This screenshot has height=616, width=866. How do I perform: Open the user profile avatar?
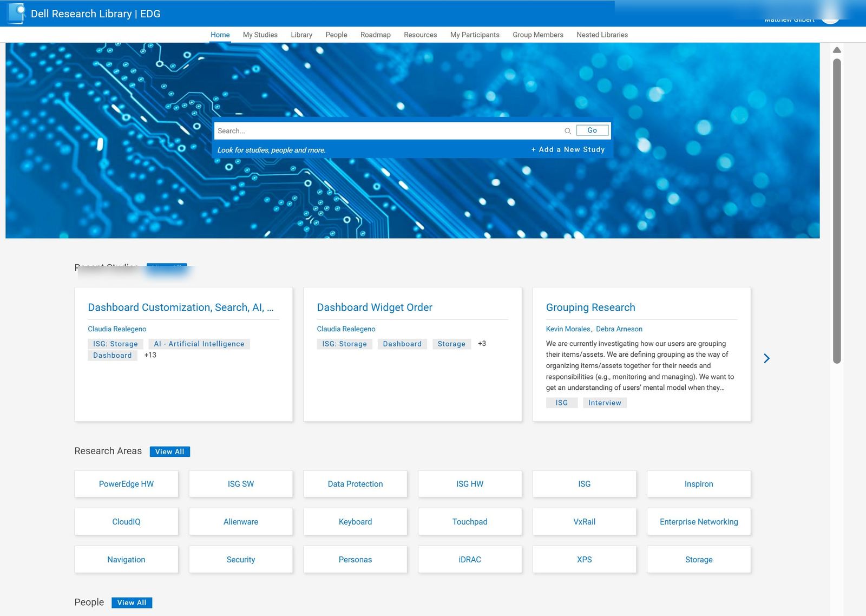tap(832, 18)
